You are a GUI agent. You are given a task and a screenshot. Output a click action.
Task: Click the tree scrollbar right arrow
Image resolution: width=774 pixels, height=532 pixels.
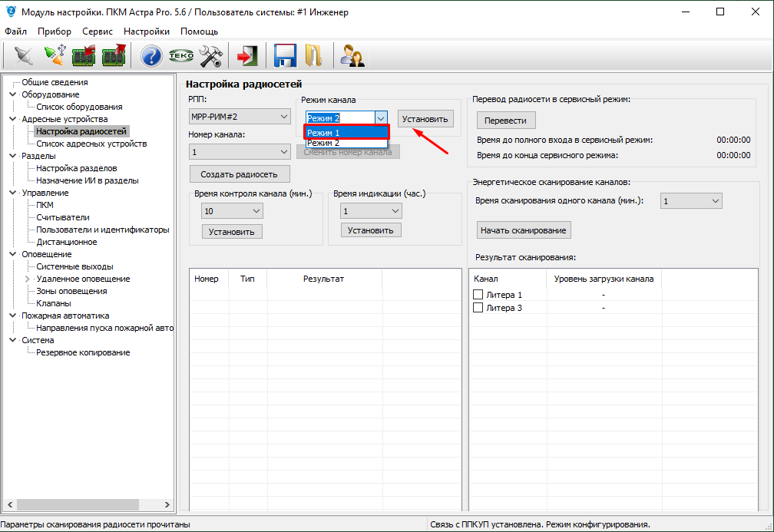(167, 505)
